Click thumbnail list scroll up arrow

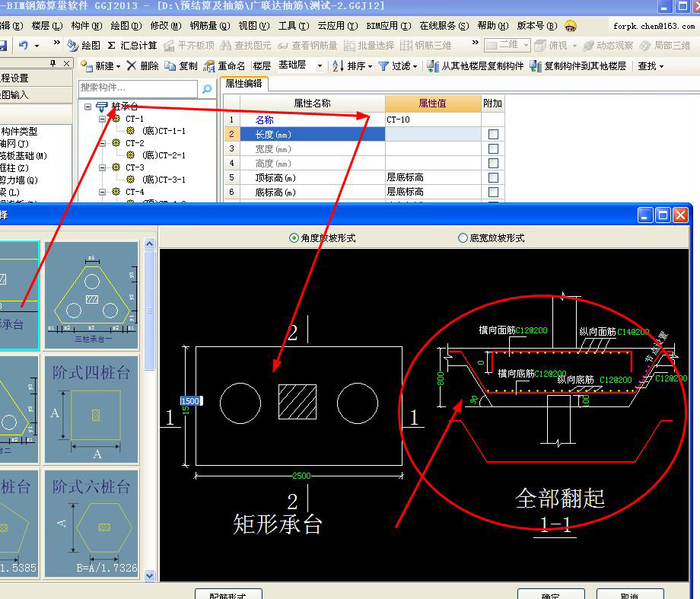(x=150, y=244)
